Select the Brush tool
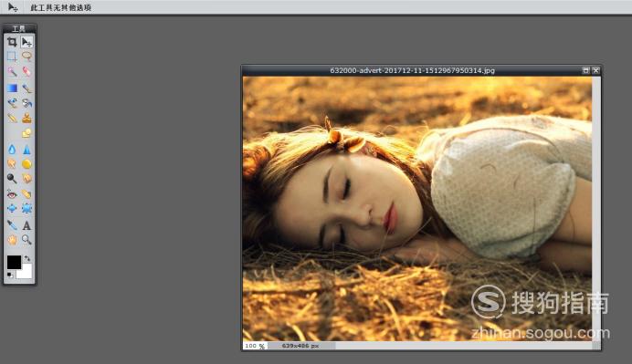The width and height of the screenshot is (632, 364). point(26,88)
